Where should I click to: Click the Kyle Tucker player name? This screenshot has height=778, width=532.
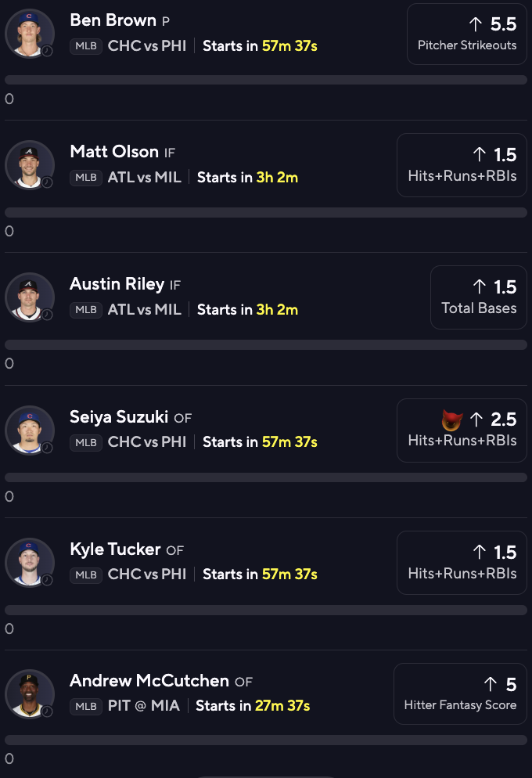coord(115,549)
